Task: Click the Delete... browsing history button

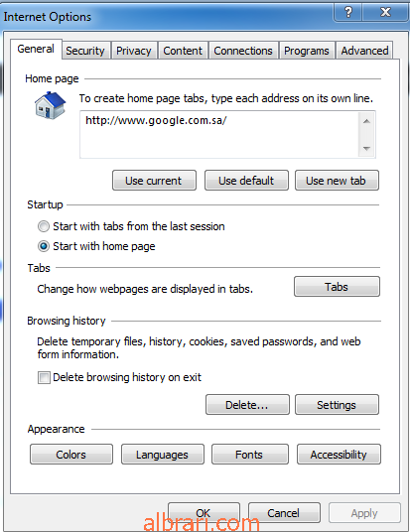Action: pos(247,405)
